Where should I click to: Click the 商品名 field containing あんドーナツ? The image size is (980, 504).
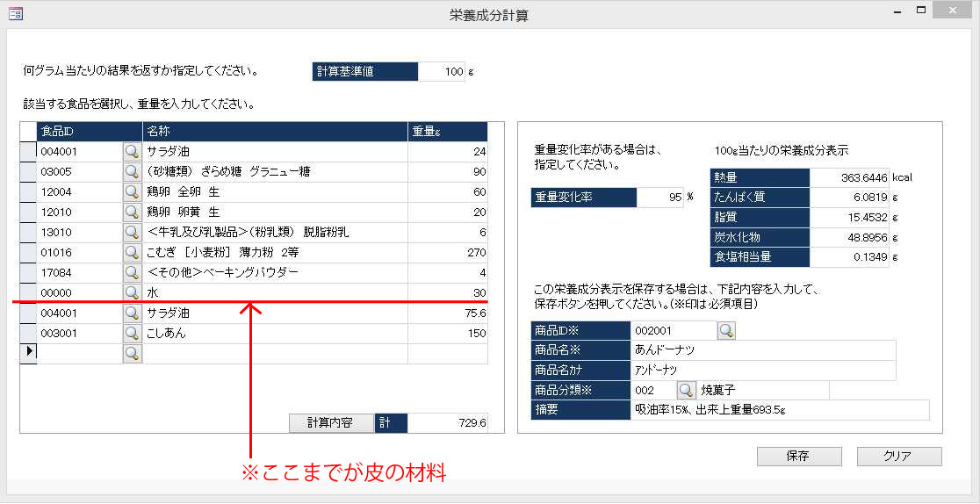(764, 350)
